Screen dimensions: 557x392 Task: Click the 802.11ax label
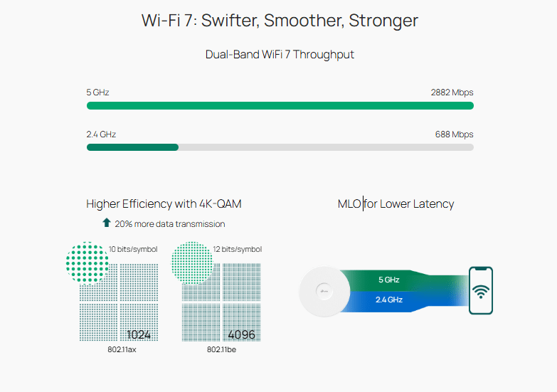coord(117,350)
